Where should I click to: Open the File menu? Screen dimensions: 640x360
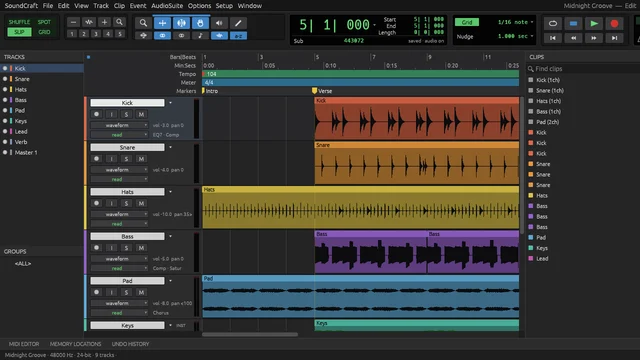(48, 6)
